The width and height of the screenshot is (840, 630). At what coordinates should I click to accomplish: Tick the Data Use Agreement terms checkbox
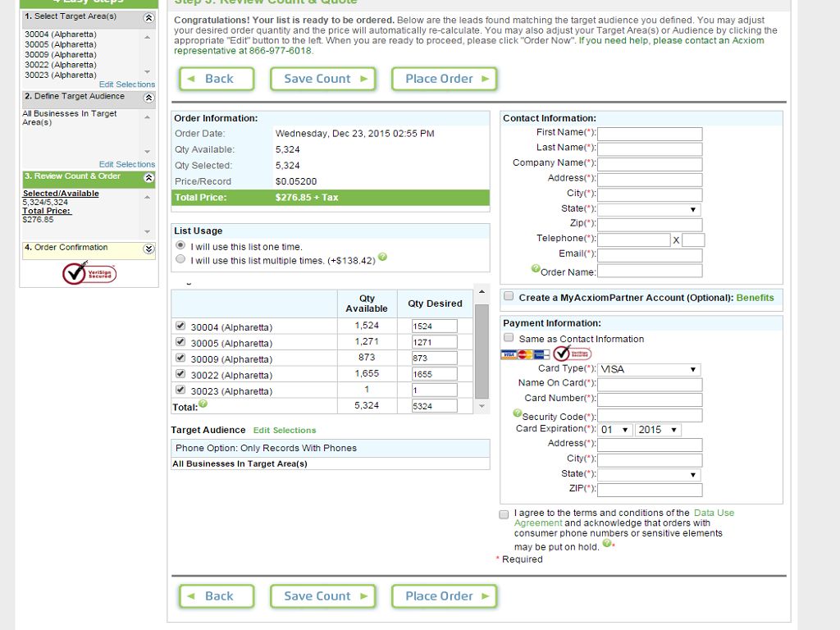click(x=504, y=514)
